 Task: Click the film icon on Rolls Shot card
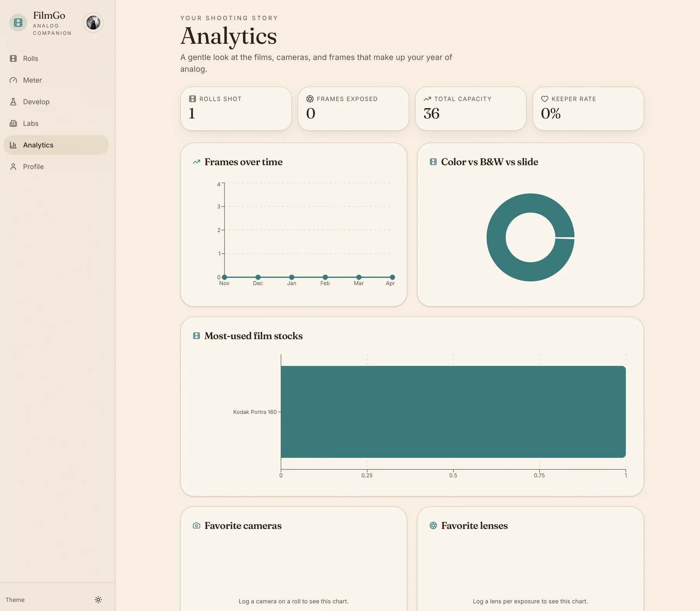[x=192, y=99]
